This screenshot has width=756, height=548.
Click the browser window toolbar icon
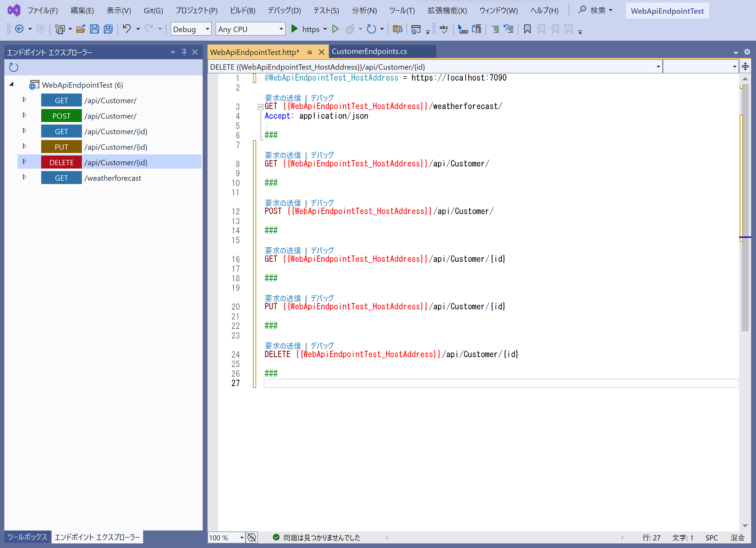[416, 29]
